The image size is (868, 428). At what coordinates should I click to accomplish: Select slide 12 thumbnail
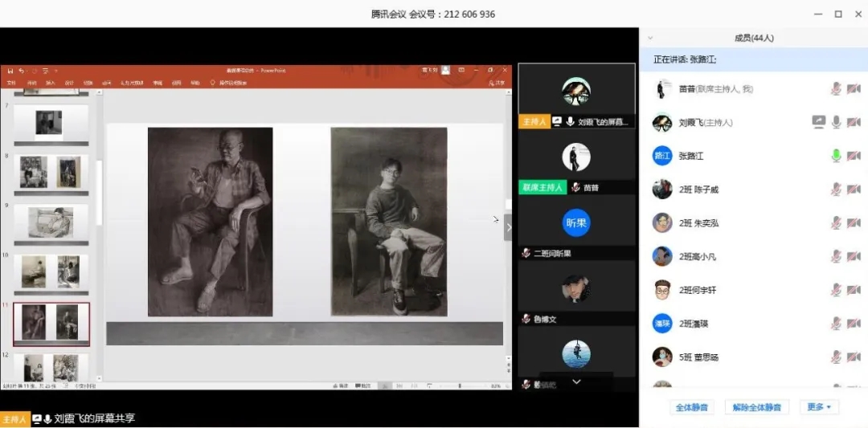51,367
